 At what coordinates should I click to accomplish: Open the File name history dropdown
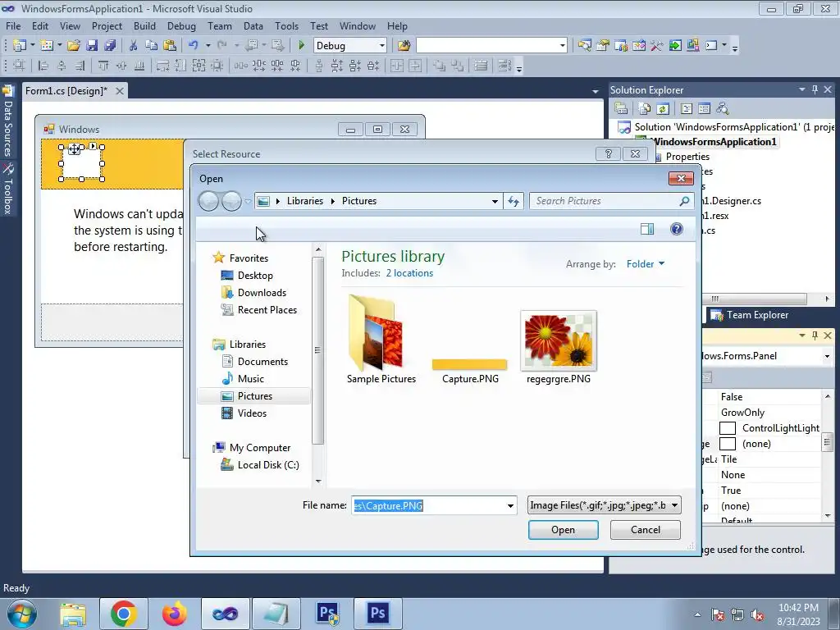[x=510, y=505]
